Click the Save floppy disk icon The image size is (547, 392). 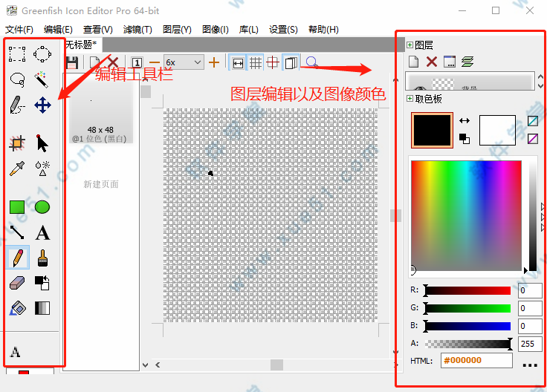(72, 63)
